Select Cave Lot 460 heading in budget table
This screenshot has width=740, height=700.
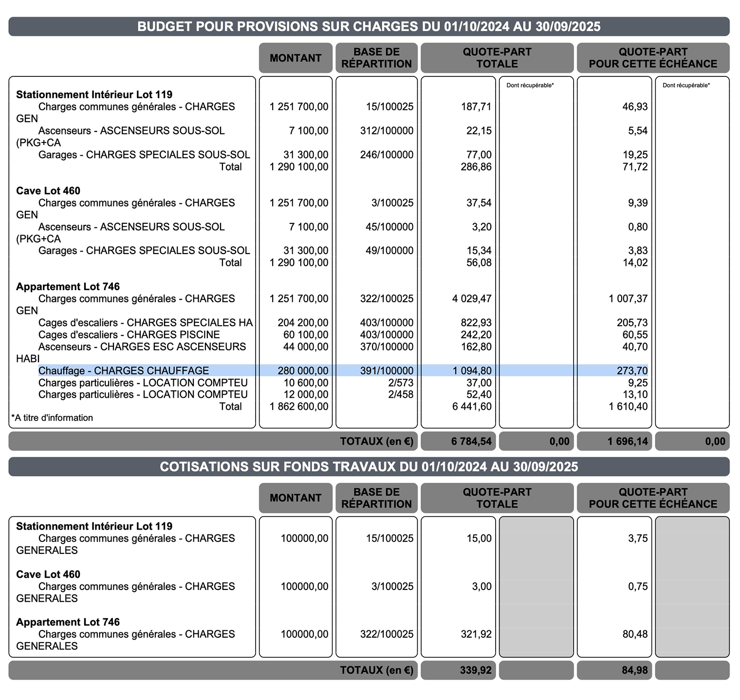(48, 191)
